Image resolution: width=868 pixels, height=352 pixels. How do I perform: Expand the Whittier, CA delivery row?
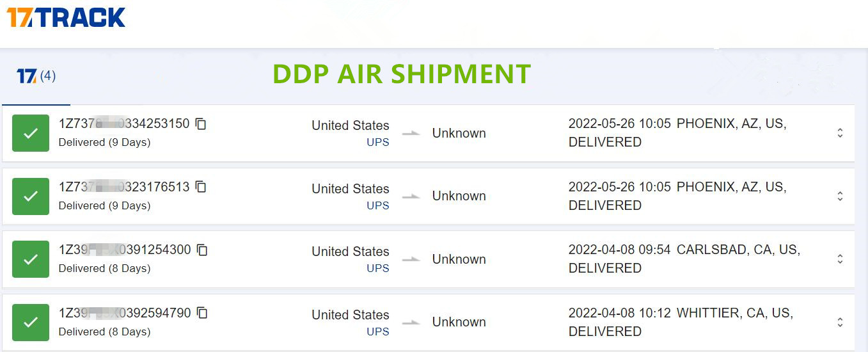840,322
